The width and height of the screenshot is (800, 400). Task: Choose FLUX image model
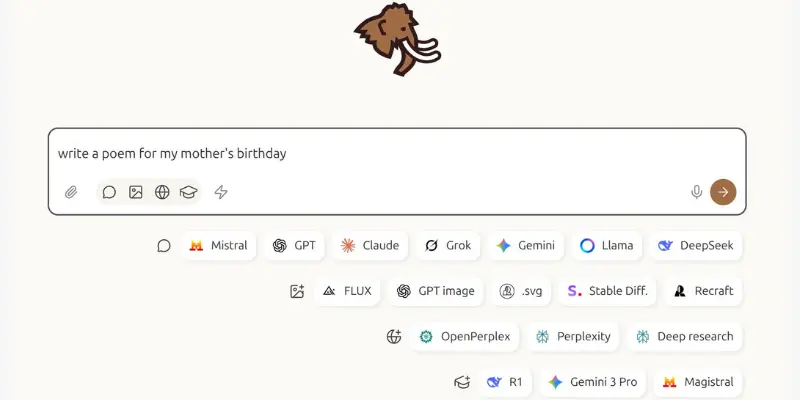coord(347,291)
